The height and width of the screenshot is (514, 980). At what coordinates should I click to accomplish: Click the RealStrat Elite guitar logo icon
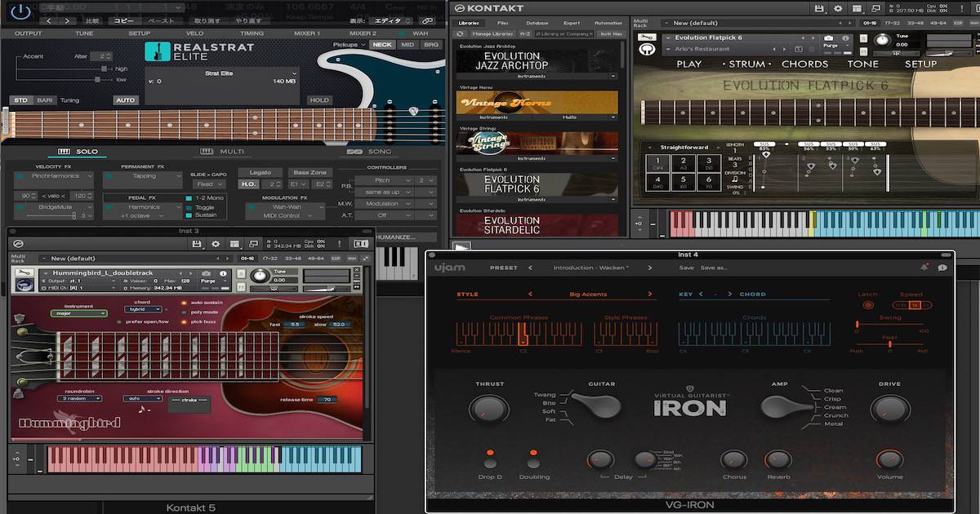click(x=157, y=51)
